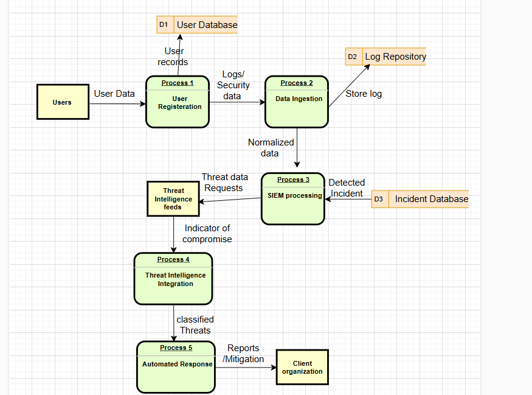The width and height of the screenshot is (532, 395).
Task: Select the Process 2 Data Ingestion node
Action: pyautogui.click(x=297, y=102)
